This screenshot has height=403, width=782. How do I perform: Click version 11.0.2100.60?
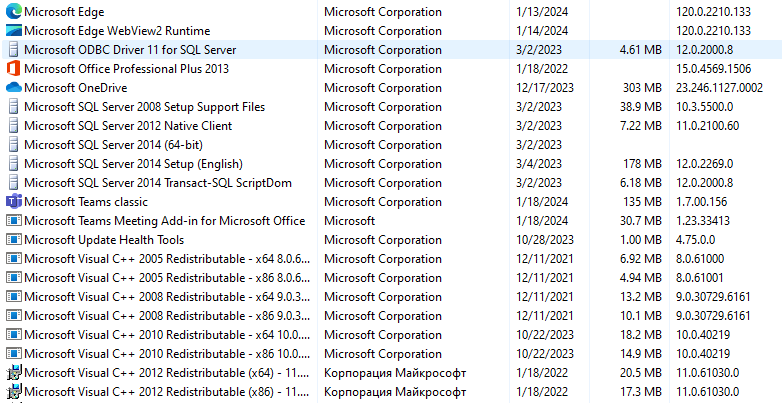[708, 125]
